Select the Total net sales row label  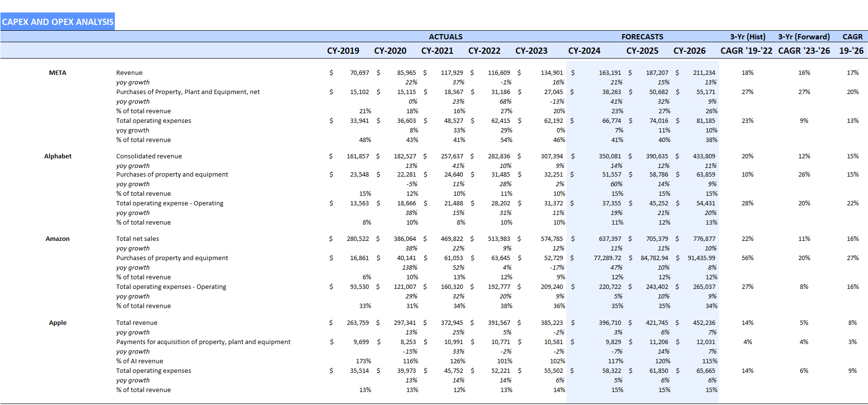137,239
